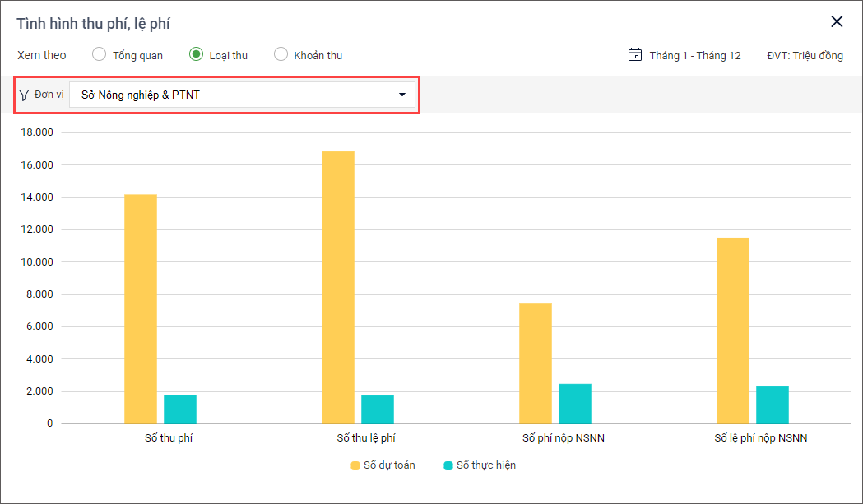Click the teal Số thu phí actual bar
This screenshot has width=863, height=504.
coord(180,409)
